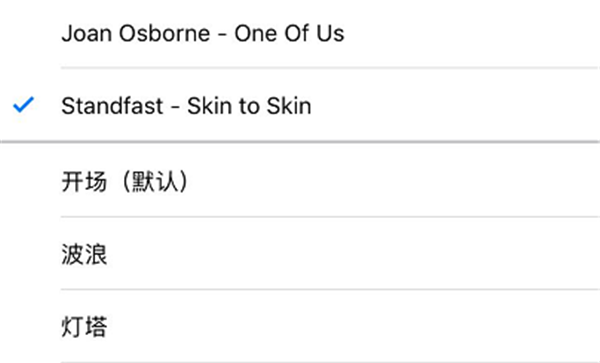The height and width of the screenshot is (363, 600).
Task: Tap the (默认) label next to 开场
Action: point(155,181)
